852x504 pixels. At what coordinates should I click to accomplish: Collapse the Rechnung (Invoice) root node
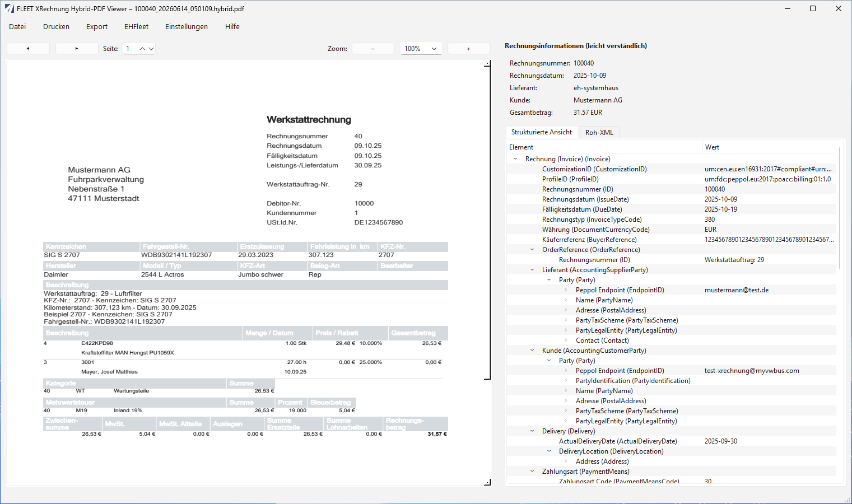[x=515, y=159]
